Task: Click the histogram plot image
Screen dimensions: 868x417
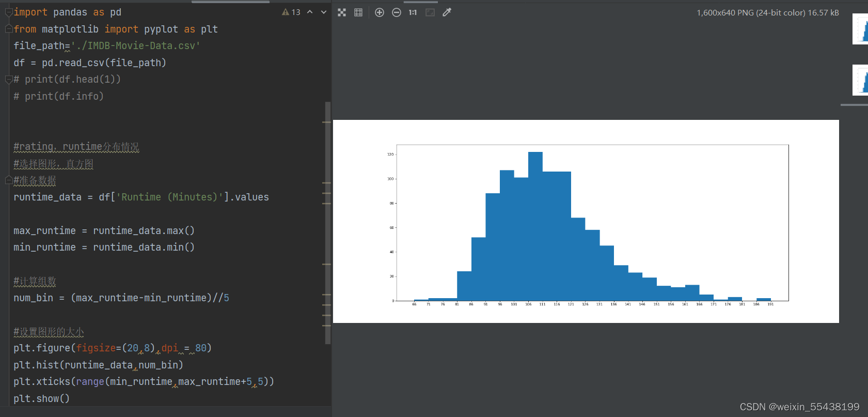Action: (x=586, y=221)
